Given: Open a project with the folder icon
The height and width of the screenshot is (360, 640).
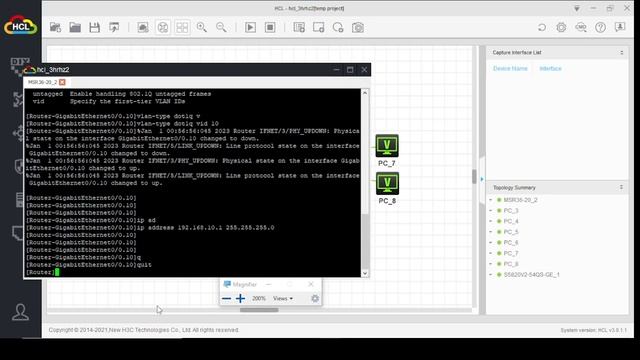Looking at the screenshot, I should point(75,27).
